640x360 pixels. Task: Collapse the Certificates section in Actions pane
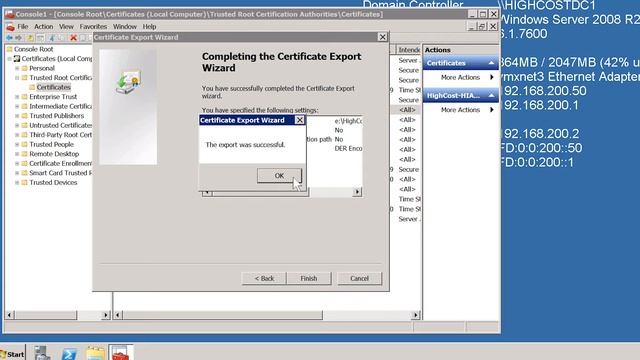click(491, 63)
